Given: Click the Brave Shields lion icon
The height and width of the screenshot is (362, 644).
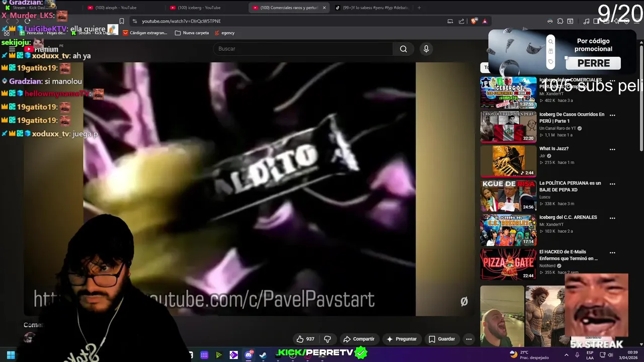Looking at the screenshot, I should click(474, 21).
